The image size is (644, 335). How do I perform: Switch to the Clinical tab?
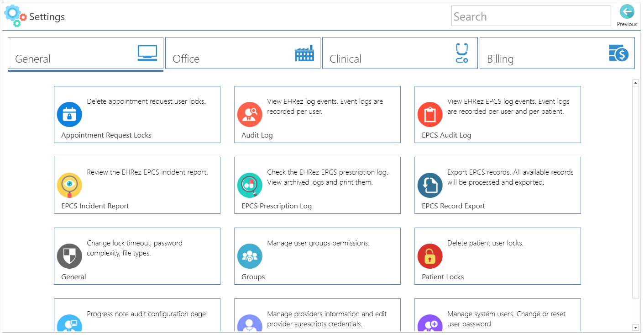coord(400,53)
